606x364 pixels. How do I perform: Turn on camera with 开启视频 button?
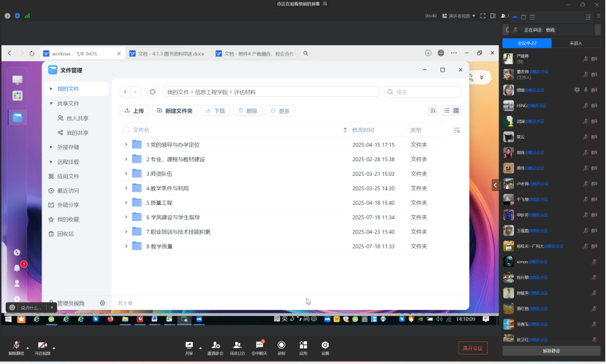(x=43, y=347)
